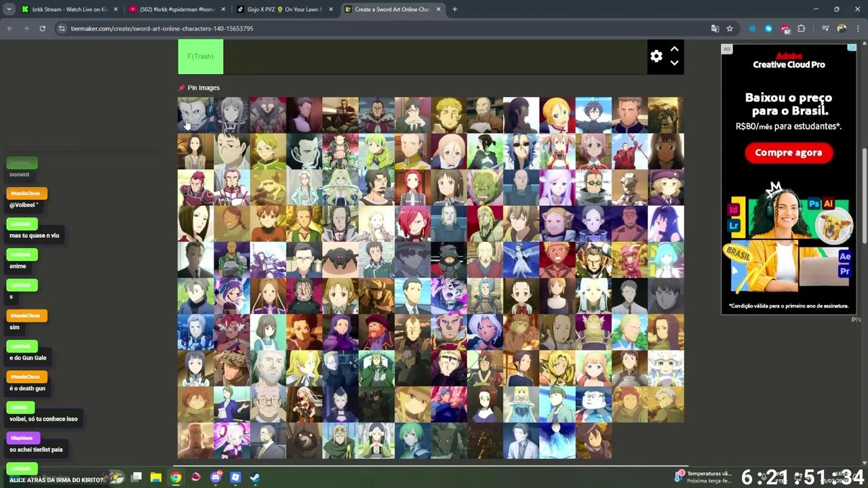Image resolution: width=868 pixels, height=488 pixels.
Task: Click the Ad badge on Adobe banner
Action: point(726,49)
